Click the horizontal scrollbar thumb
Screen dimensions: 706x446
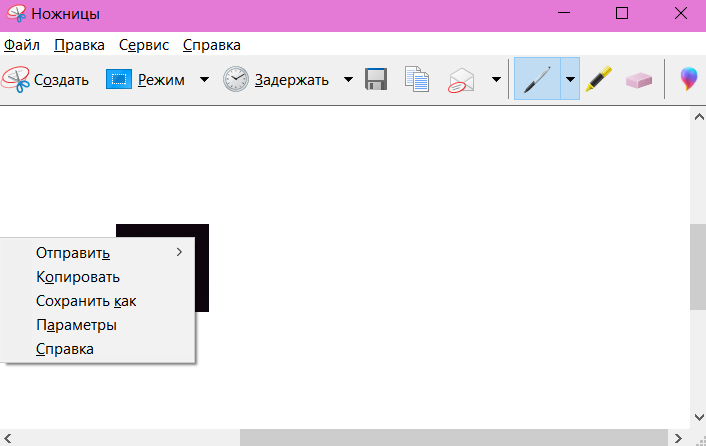[454, 438]
